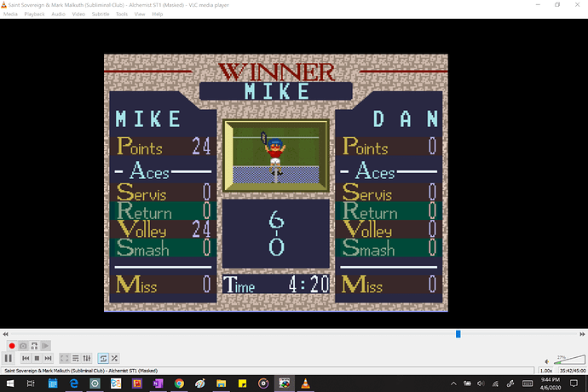Image resolution: width=588 pixels, height=392 pixels.
Task: Open the touch keyboard tray icon
Action: pos(527,383)
